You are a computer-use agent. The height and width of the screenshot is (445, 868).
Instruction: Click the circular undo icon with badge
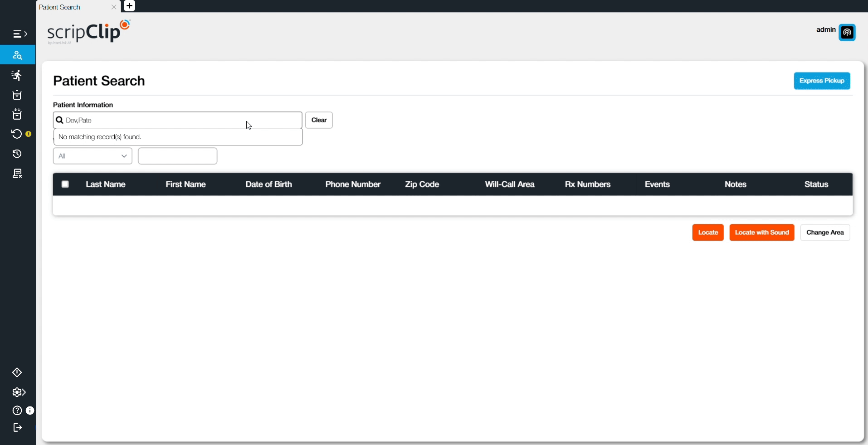[x=17, y=134]
